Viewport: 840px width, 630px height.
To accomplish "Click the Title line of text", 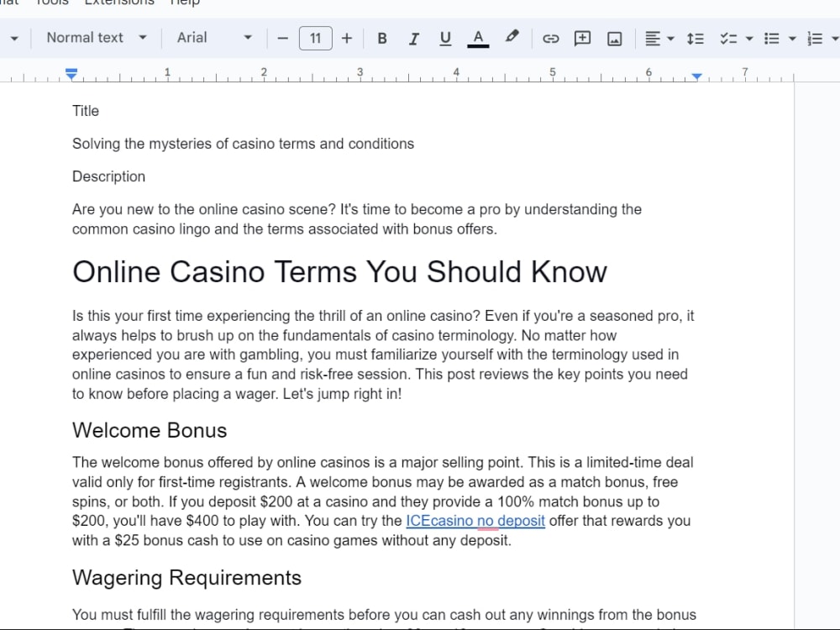I will (86, 111).
